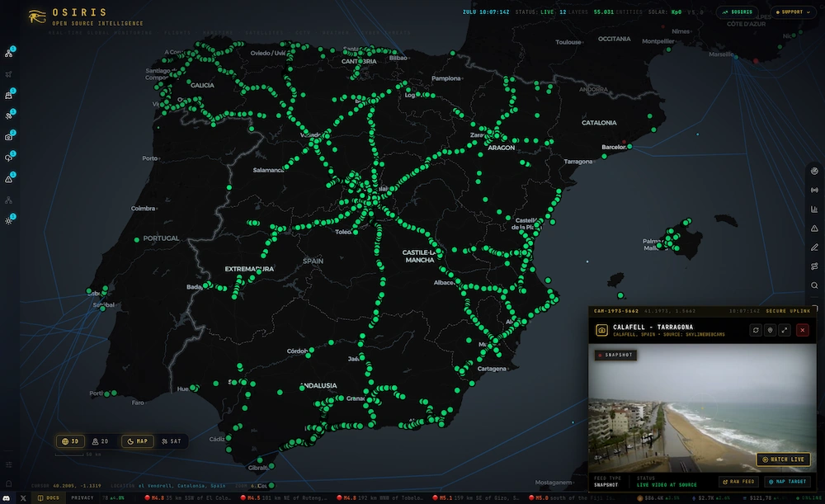Open the solar sun layer icon
Image resolution: width=825 pixels, height=504 pixels.
pos(9,221)
